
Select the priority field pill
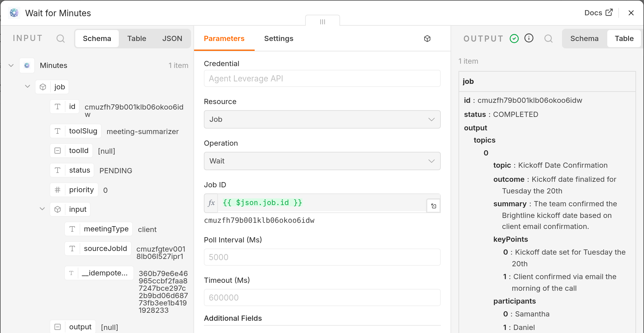click(74, 190)
